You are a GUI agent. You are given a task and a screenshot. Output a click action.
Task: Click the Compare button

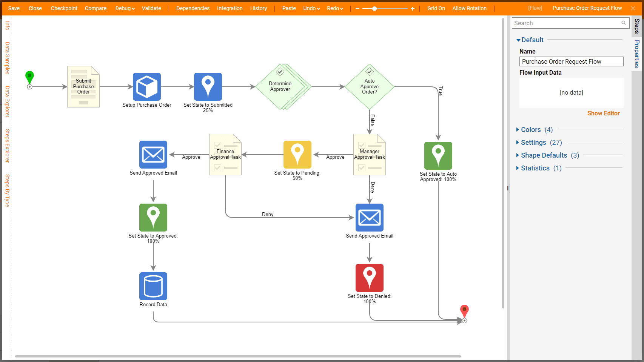coord(96,8)
